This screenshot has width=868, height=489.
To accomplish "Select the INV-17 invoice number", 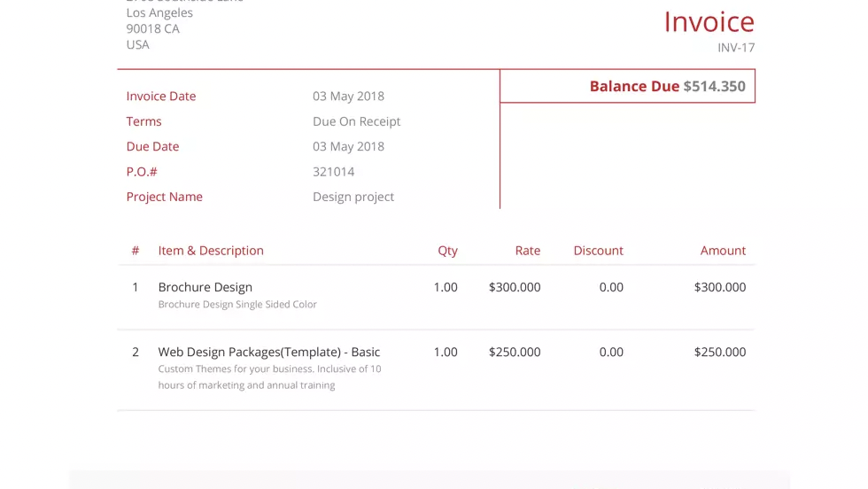I will click(736, 48).
